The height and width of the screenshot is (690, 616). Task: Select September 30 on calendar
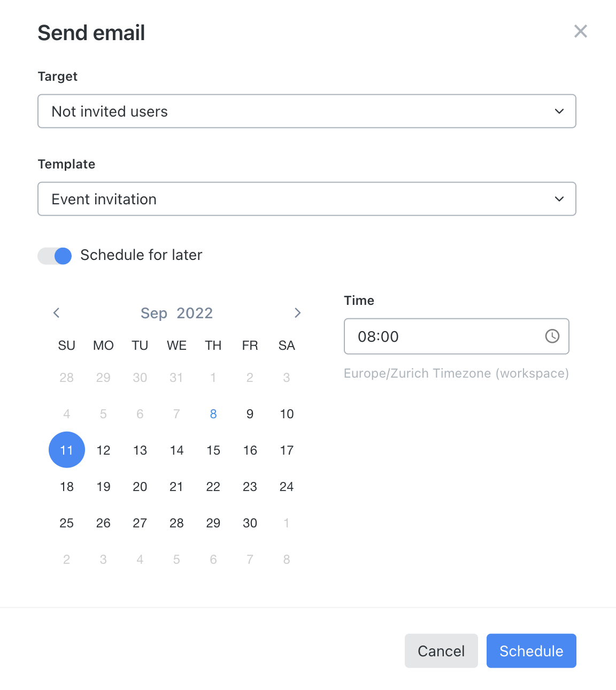tap(250, 523)
